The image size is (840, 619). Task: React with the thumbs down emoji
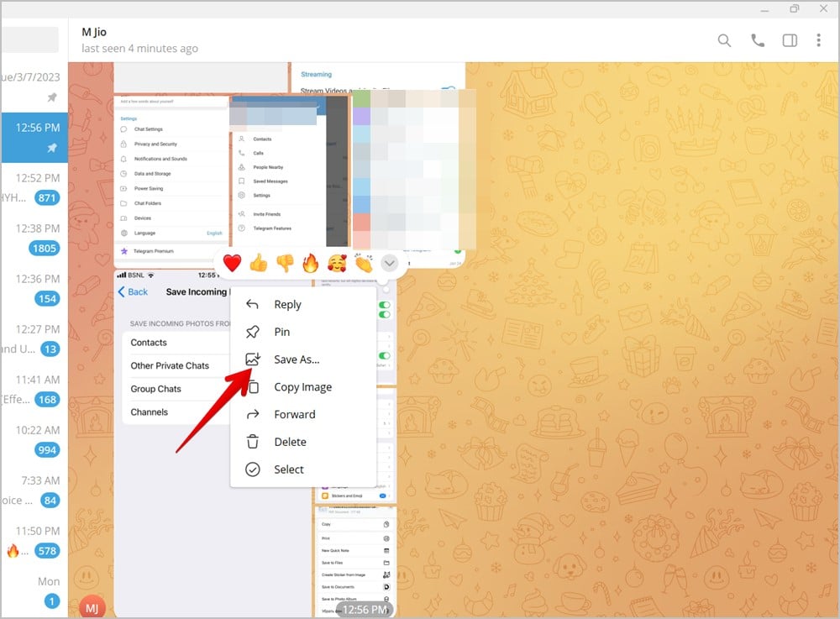[x=285, y=263]
